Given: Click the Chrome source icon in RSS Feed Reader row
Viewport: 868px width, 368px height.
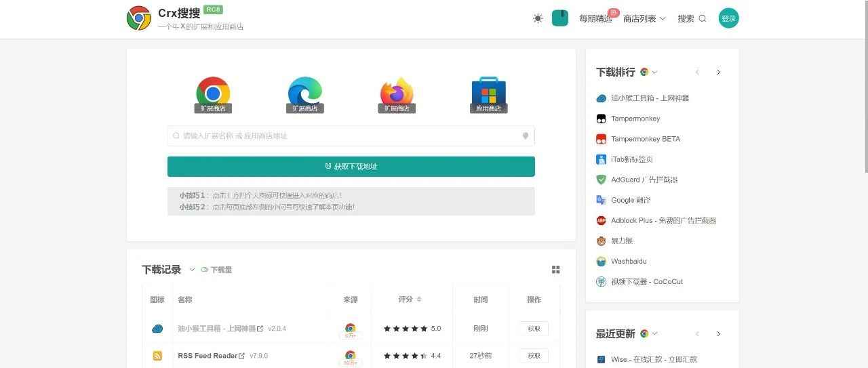Looking at the screenshot, I should [350, 356].
